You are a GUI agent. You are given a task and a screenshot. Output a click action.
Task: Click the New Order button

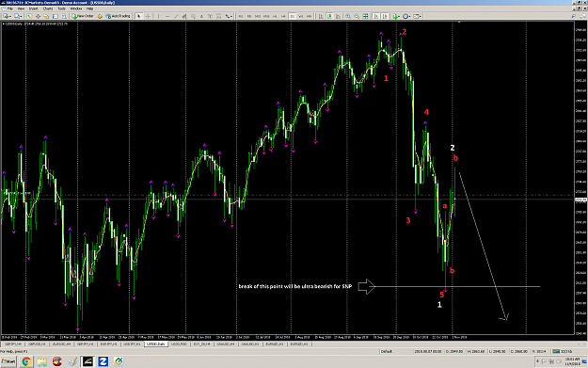coord(83,16)
